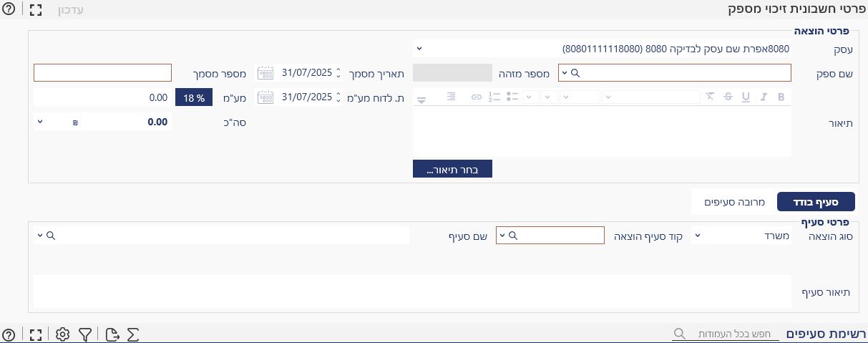Open the סוג הוצאה dropdown showing משרד
The height and width of the screenshot is (343, 868).
click(x=742, y=235)
